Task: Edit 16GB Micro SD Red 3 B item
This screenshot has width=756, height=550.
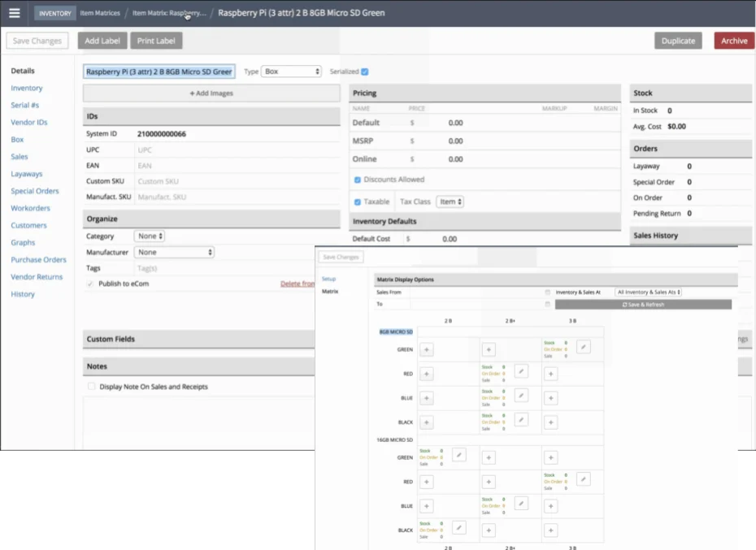Action: 584,479
